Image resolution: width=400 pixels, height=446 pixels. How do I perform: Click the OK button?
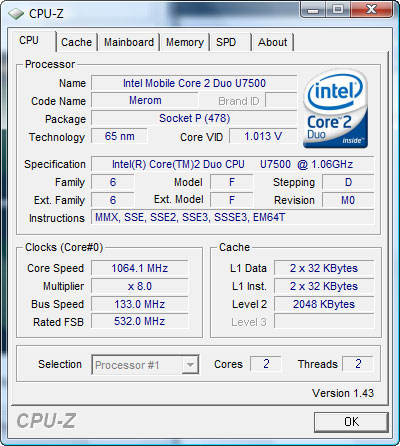pos(351,422)
